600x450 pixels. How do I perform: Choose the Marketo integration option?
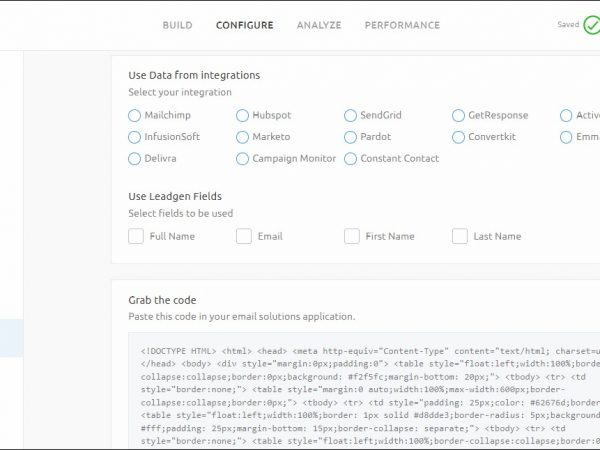tap(243, 137)
